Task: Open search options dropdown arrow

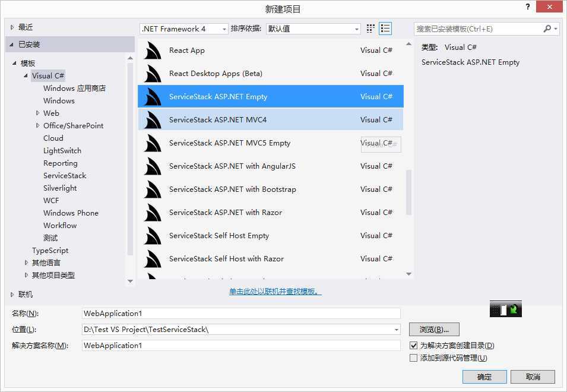Action: [556, 29]
